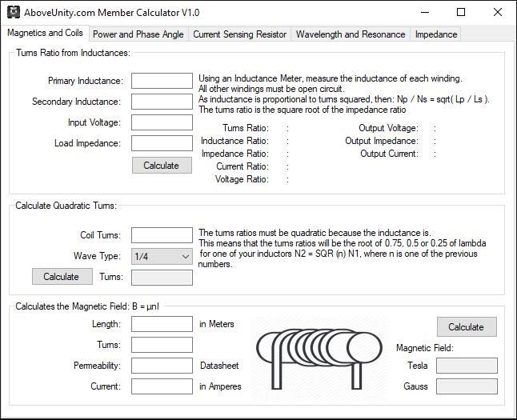Click Calculate under Load Impedance
The height and width of the screenshot is (420, 517).
pyautogui.click(x=162, y=165)
